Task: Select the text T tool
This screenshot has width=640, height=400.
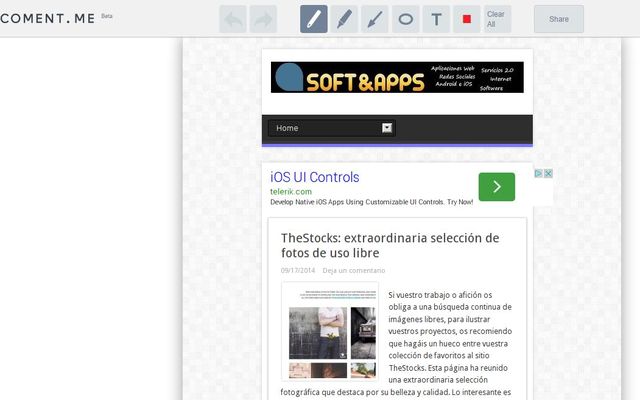Action: pyautogui.click(x=436, y=19)
